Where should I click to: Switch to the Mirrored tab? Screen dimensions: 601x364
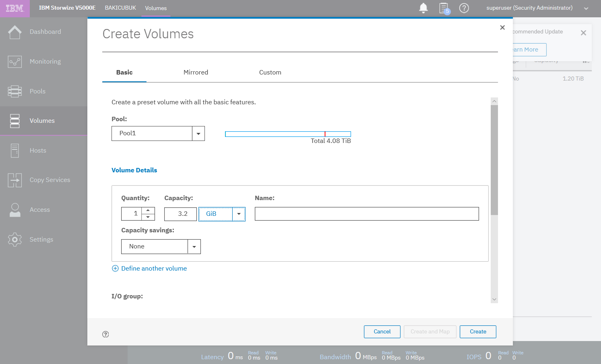[x=196, y=72]
